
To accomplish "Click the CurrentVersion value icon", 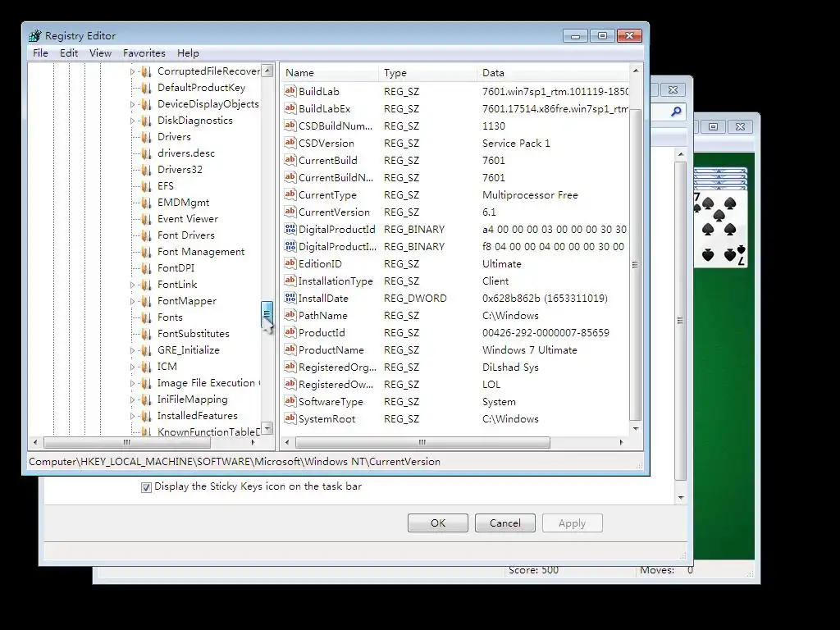I will [290, 212].
